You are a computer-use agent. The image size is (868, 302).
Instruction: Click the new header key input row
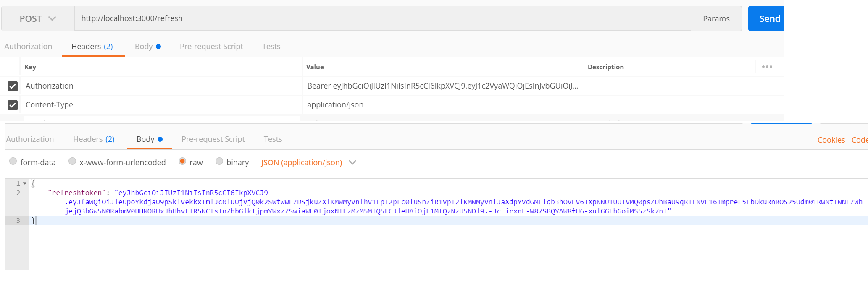pos(162,119)
